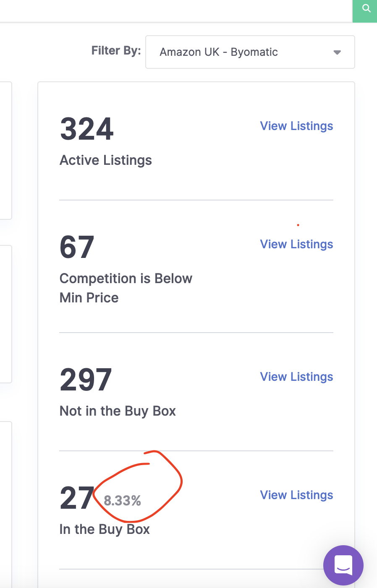Click the small red dot above View Listings
Screen dimensions: 377x588
click(x=298, y=225)
